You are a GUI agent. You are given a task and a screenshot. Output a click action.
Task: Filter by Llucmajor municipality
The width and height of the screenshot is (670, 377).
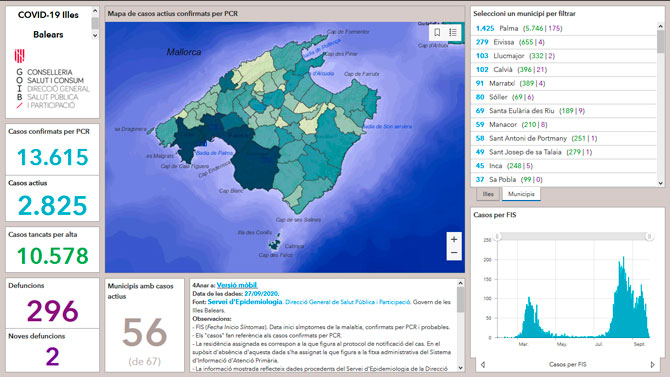[x=564, y=56]
